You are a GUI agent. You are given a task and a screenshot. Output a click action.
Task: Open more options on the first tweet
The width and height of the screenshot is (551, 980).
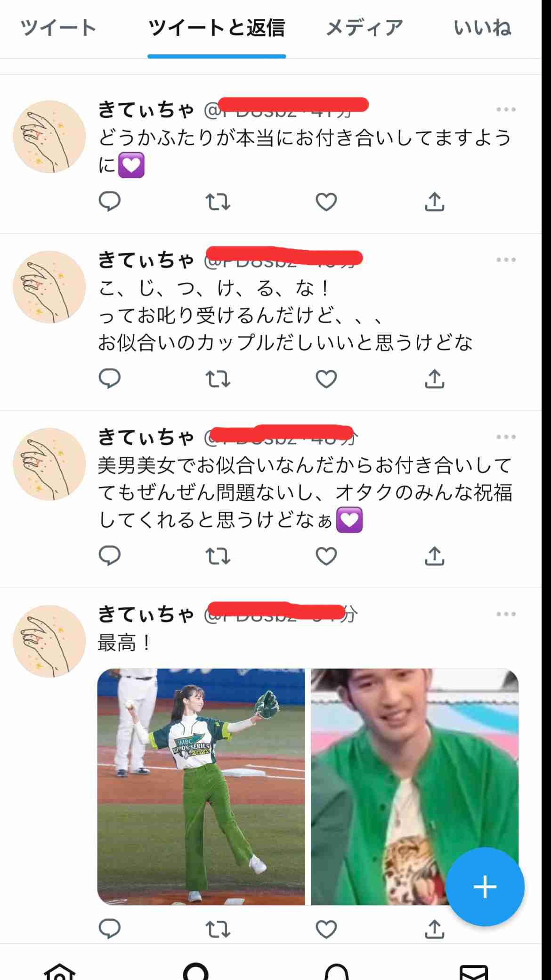pyautogui.click(x=506, y=109)
